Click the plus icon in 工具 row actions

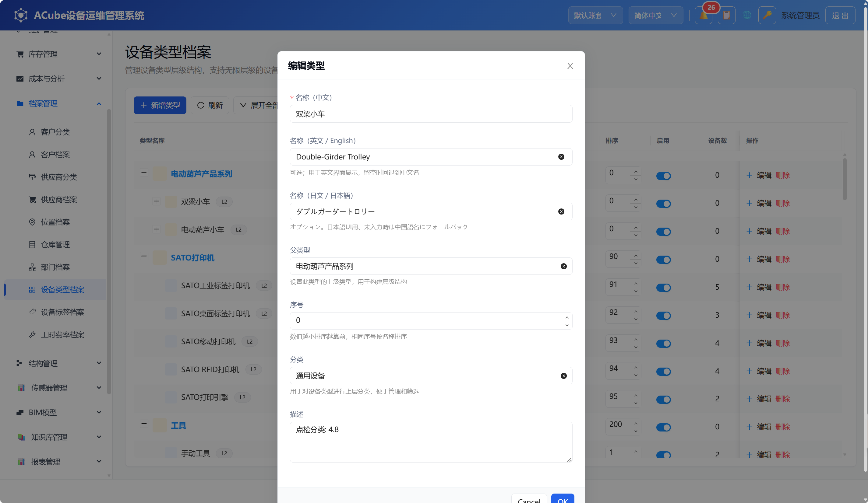pyautogui.click(x=749, y=427)
